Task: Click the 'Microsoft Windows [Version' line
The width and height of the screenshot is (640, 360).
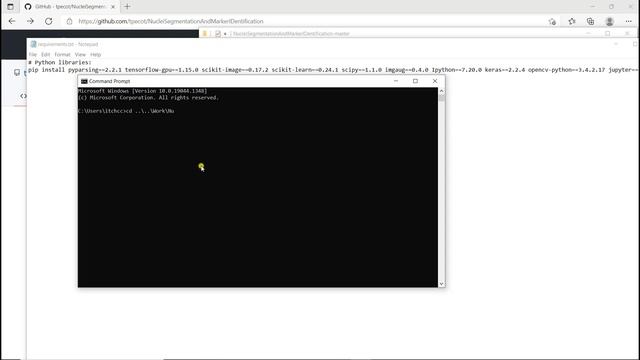Action: (143, 91)
